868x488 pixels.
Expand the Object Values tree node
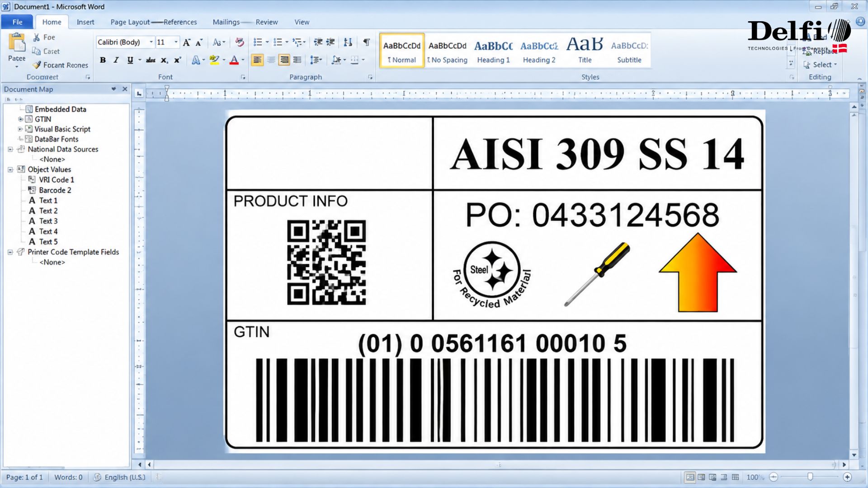[x=10, y=170]
